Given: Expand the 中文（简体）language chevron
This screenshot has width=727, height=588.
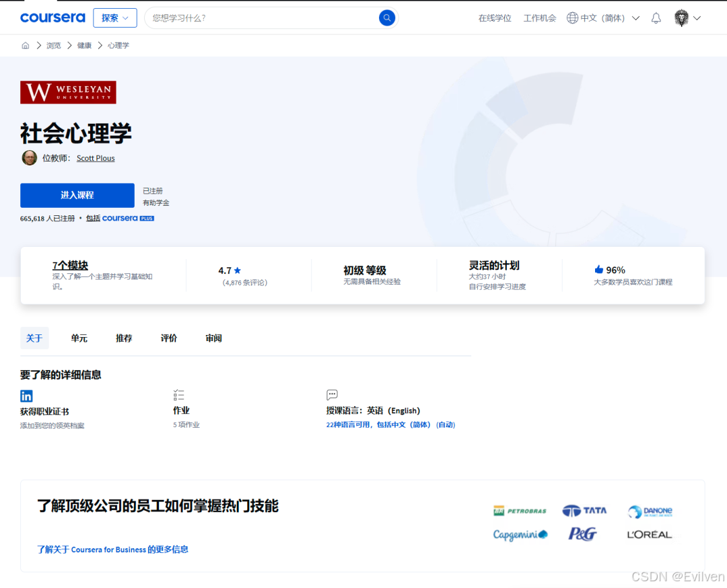Looking at the screenshot, I should click(x=635, y=18).
